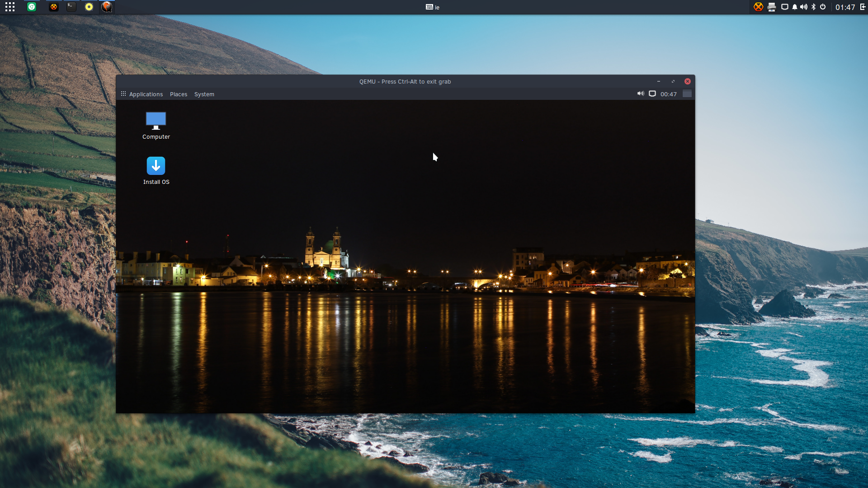Open the orange X app in task list
The height and width of the screenshot is (488, 868).
(54, 7)
